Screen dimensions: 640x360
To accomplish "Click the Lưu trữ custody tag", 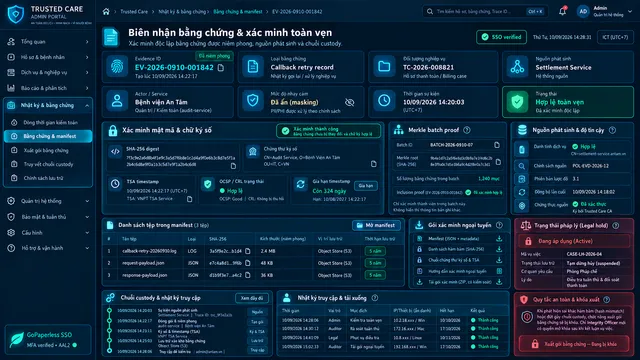I will click(x=257, y=340).
